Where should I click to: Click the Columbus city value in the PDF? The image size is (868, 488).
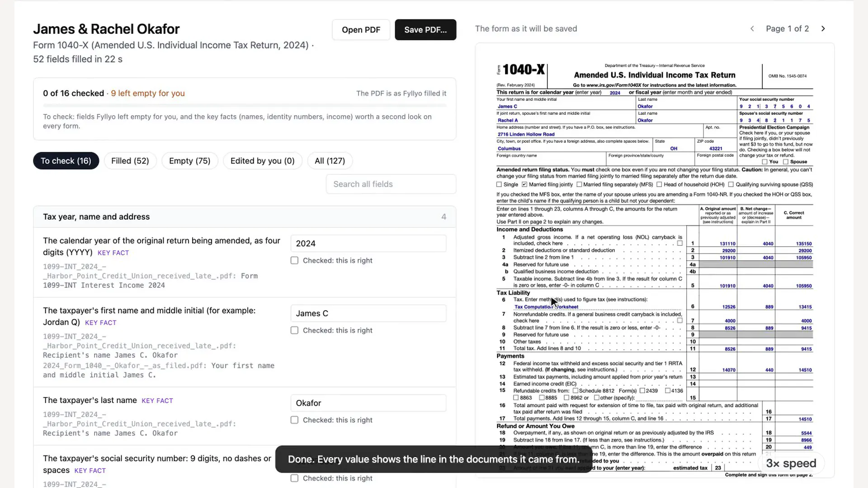point(509,149)
